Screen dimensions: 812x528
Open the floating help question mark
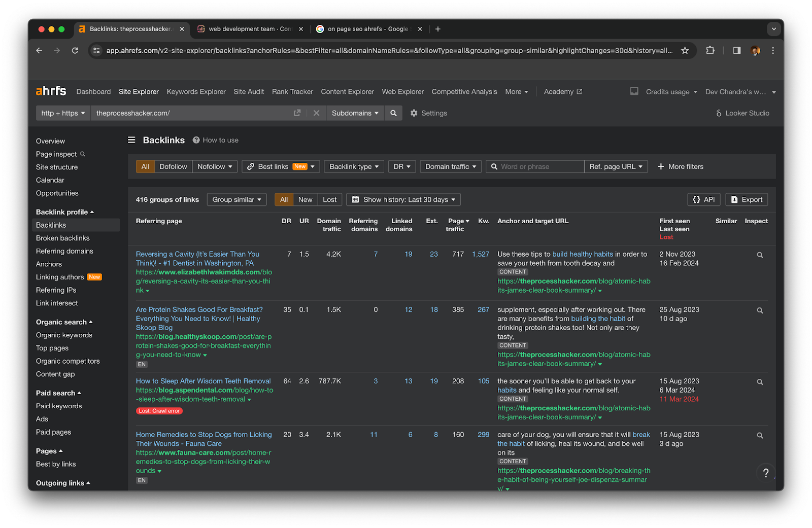tap(766, 473)
